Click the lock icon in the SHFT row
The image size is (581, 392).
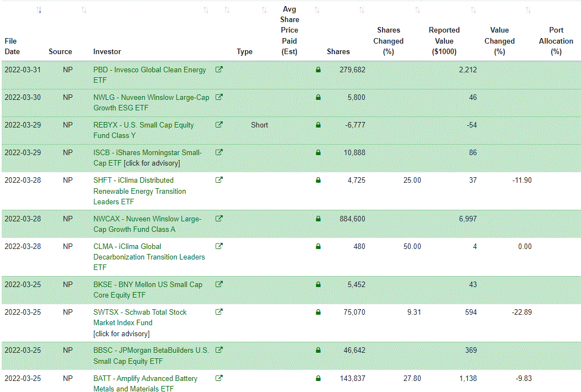click(x=318, y=181)
